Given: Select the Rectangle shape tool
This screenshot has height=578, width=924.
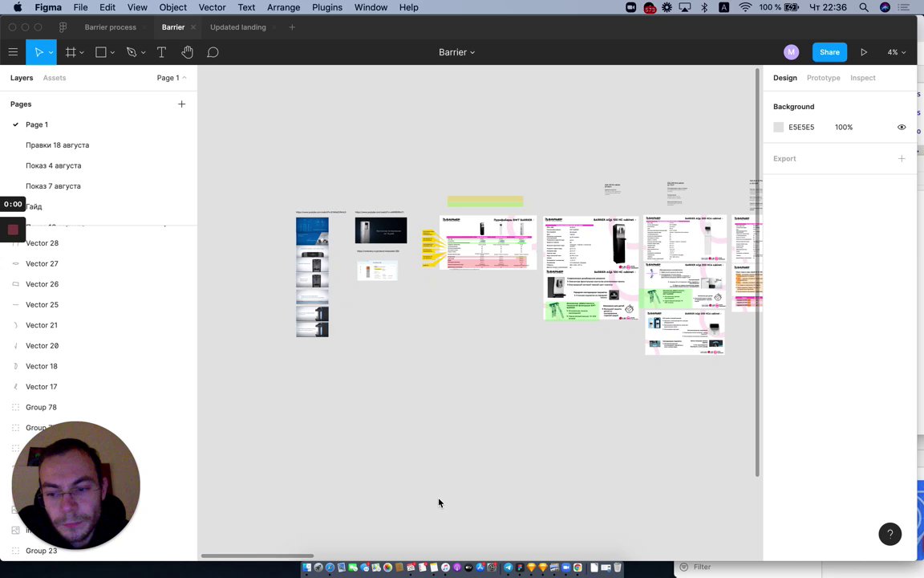Looking at the screenshot, I should point(101,52).
